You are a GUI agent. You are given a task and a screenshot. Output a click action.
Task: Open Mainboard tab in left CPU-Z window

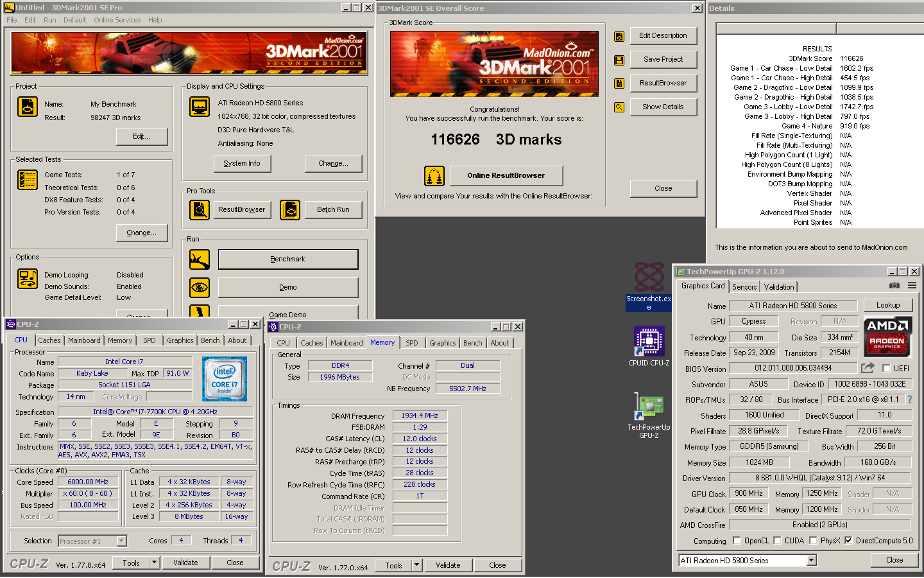pos(84,340)
